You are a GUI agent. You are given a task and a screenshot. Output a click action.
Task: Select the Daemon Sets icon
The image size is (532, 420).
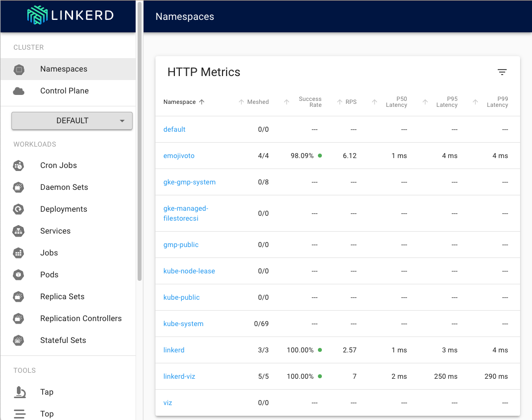[18, 187]
